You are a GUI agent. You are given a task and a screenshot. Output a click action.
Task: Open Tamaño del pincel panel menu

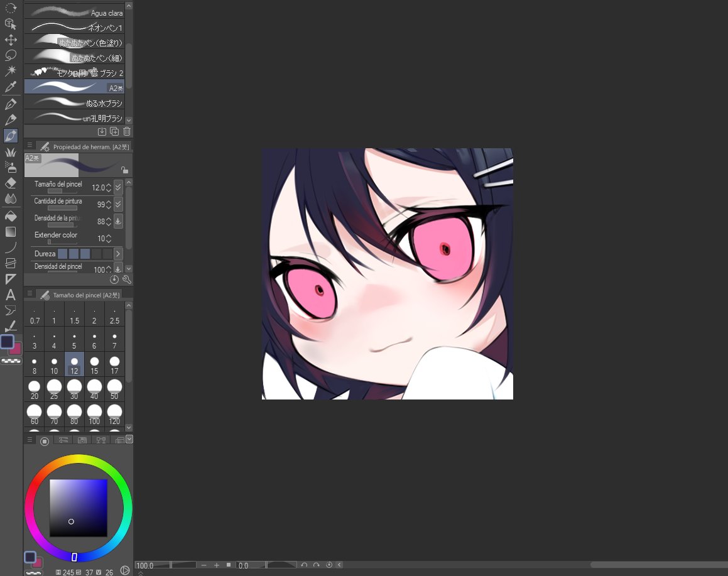point(30,294)
